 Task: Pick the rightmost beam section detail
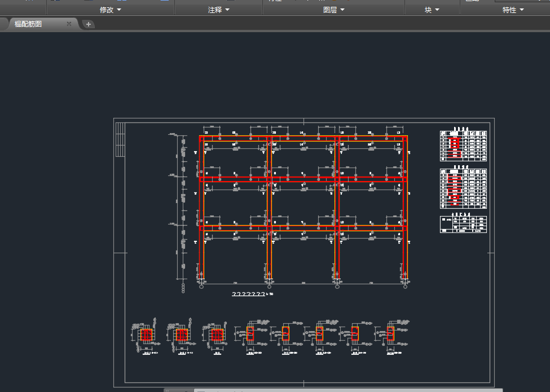click(390, 333)
